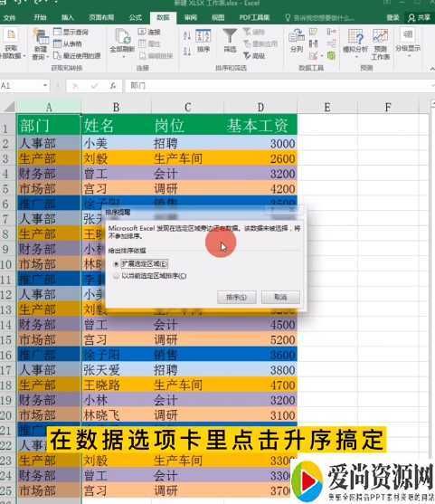Open the Name Box dropdown arrow

45,85
